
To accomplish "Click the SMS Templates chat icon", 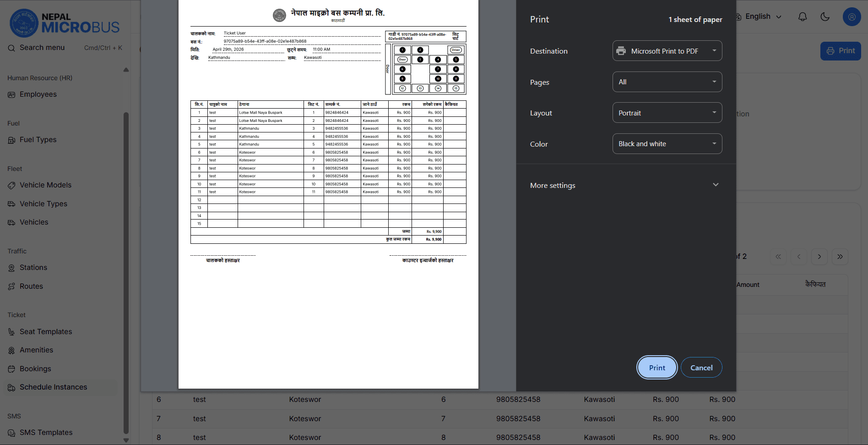I will coord(11,433).
